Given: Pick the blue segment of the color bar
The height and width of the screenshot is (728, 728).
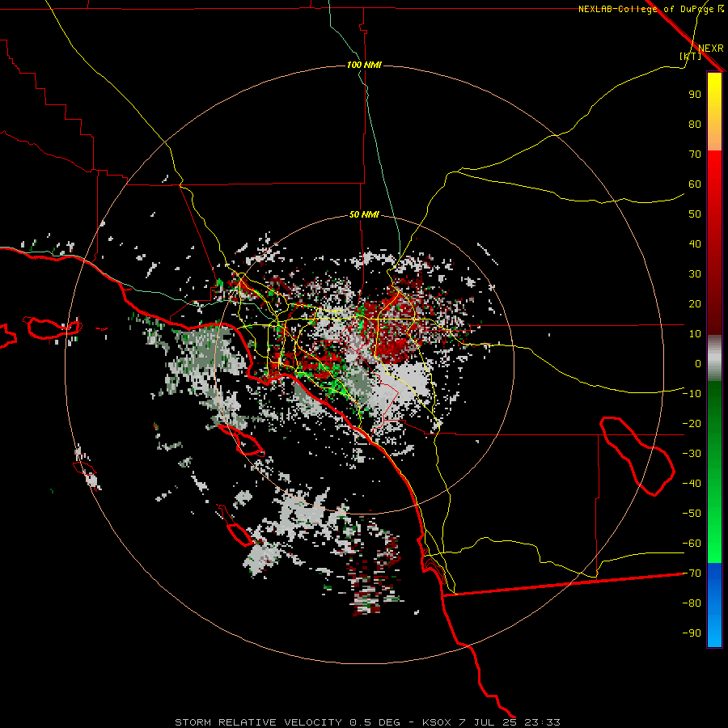Looking at the screenshot, I should point(714,605).
